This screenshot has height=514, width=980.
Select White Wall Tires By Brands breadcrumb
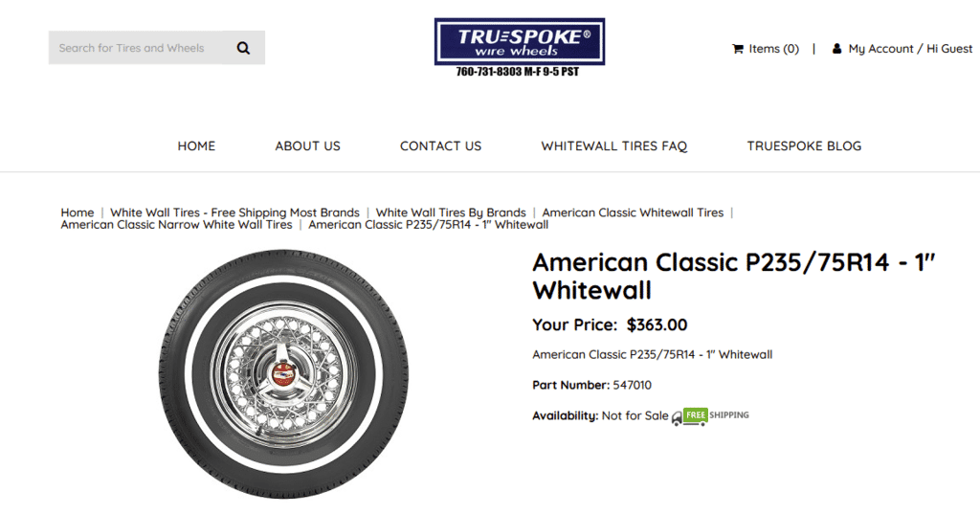point(451,212)
